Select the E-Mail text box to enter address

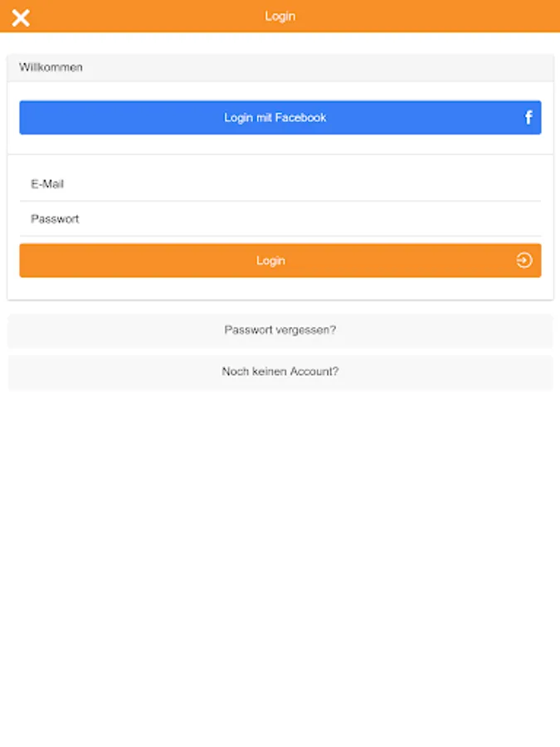click(x=280, y=184)
